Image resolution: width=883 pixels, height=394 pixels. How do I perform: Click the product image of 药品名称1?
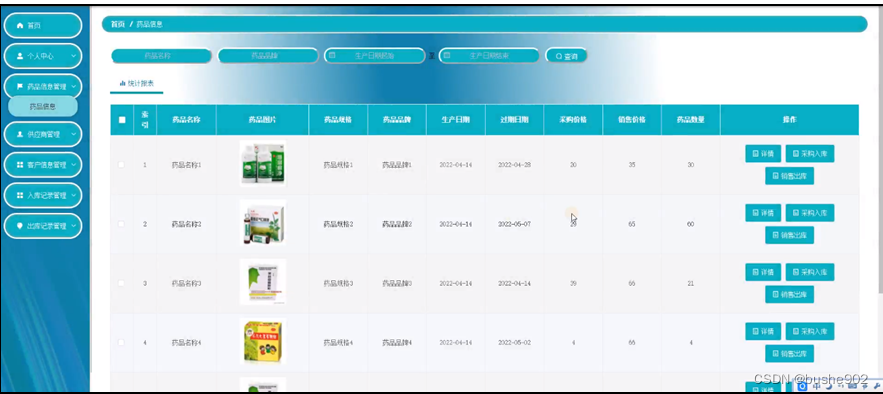262,164
